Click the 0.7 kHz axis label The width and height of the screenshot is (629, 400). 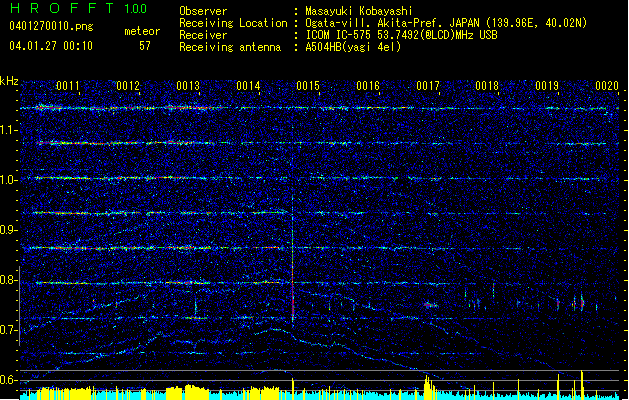click(8, 330)
